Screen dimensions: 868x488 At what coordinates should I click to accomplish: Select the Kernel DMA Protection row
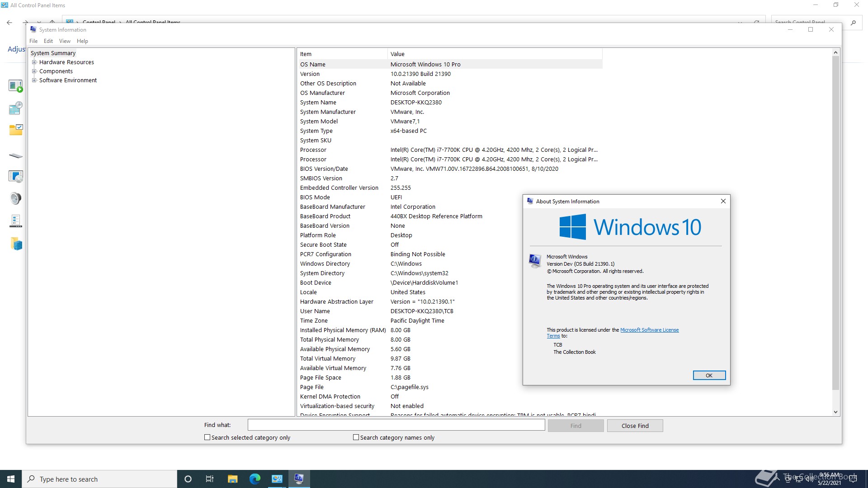pyautogui.click(x=450, y=396)
